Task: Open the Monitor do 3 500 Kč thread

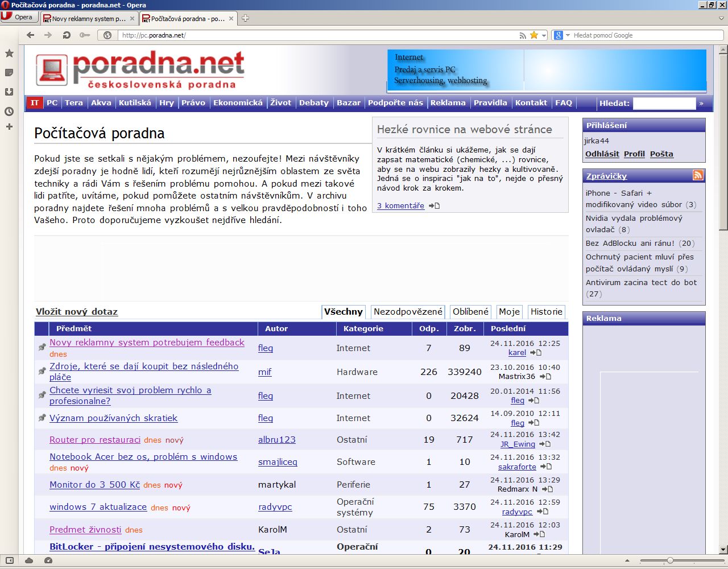Action: 94,485
